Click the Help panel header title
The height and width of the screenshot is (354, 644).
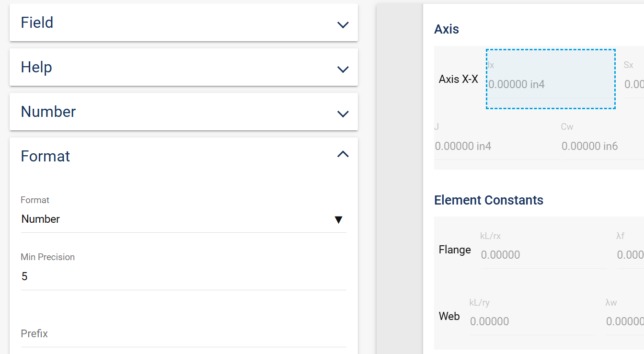(x=36, y=67)
